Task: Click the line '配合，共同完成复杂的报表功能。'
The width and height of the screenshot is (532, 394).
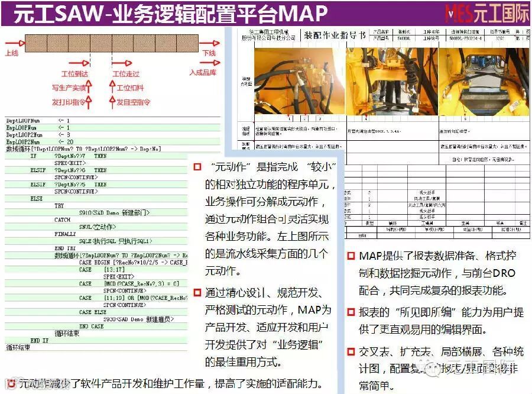Action: pos(433,290)
